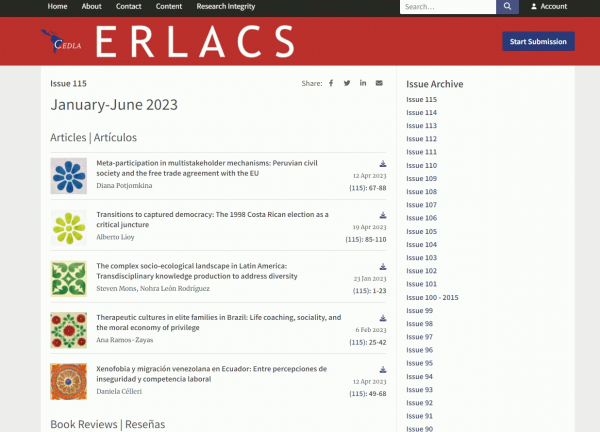
Task: Select Issue 101 in archive
Action: click(421, 284)
